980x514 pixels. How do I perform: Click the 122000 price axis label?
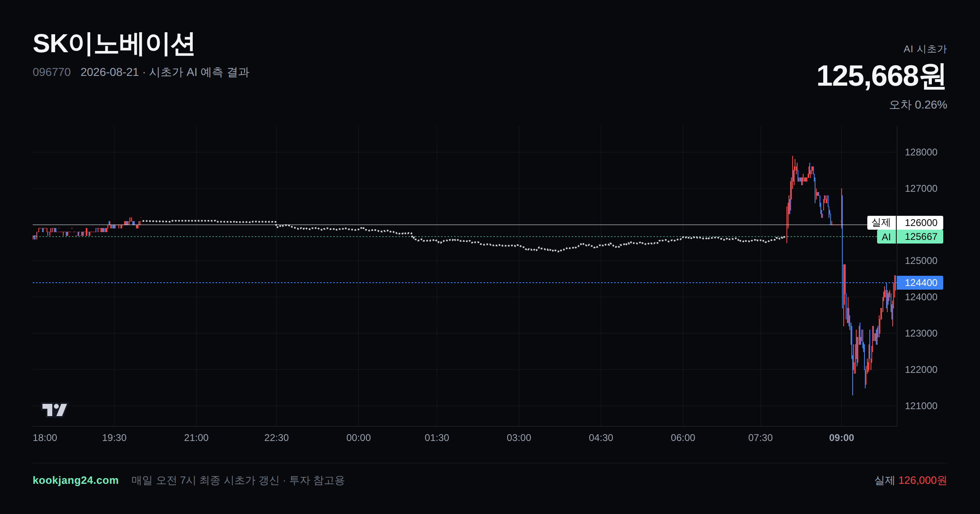pos(921,370)
